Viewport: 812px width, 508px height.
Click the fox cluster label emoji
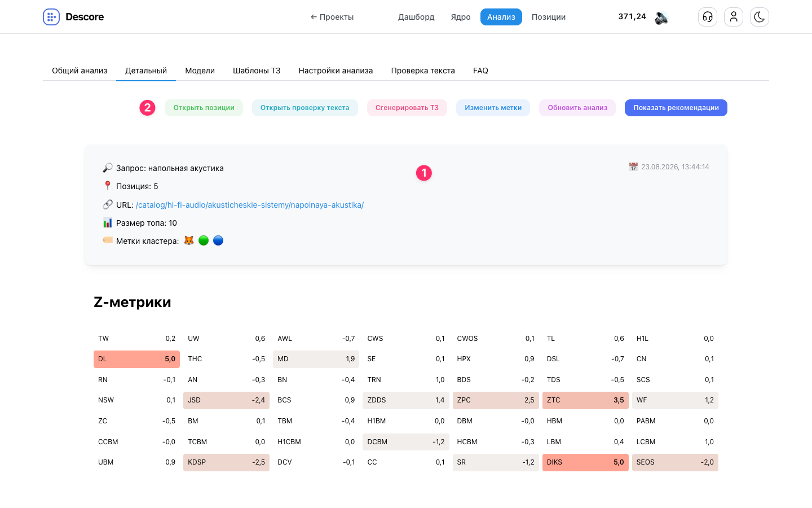[x=189, y=240]
